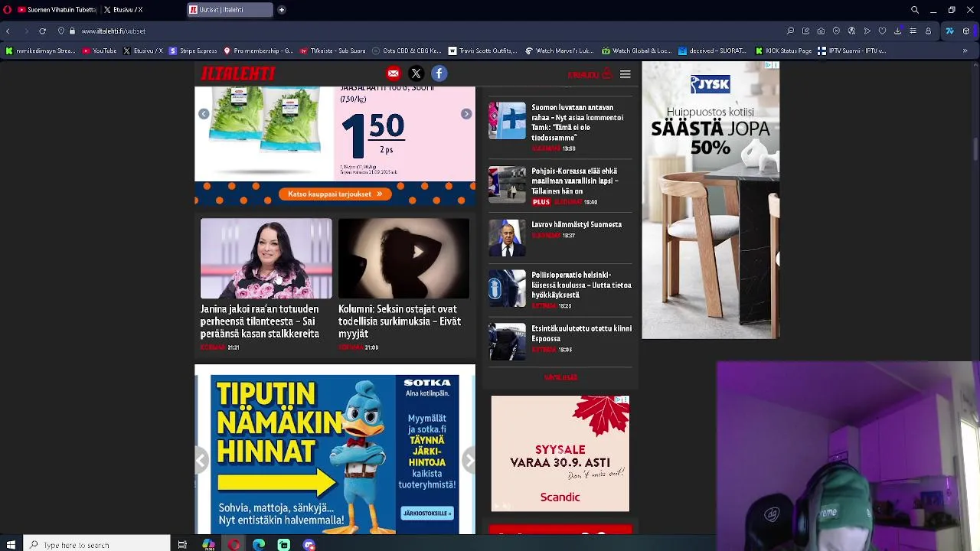Open the extensions cube icon

pyautogui.click(x=967, y=31)
